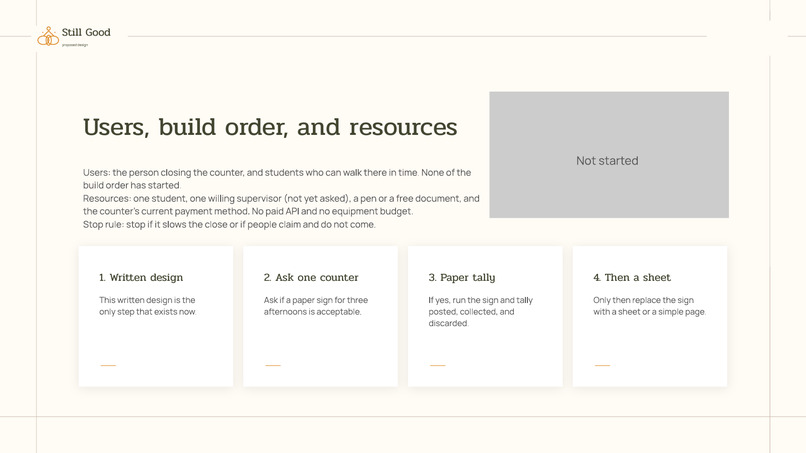Click 'If yes, run the sign and tally' text
Viewport: 806px width, 453px height.
[481, 312]
